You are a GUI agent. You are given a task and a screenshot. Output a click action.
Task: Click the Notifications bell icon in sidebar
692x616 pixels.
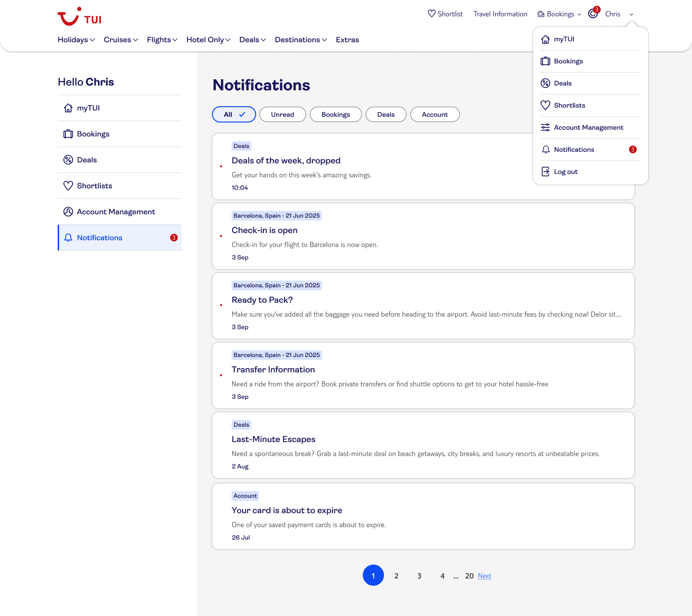68,238
